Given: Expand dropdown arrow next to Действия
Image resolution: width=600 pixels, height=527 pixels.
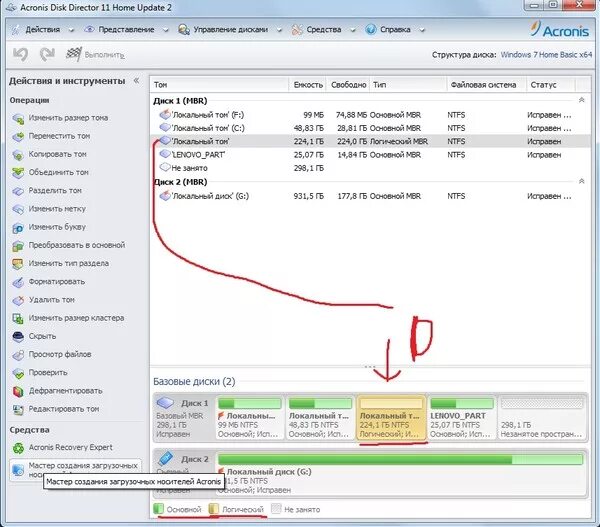Looking at the screenshot, I should [x=71, y=30].
